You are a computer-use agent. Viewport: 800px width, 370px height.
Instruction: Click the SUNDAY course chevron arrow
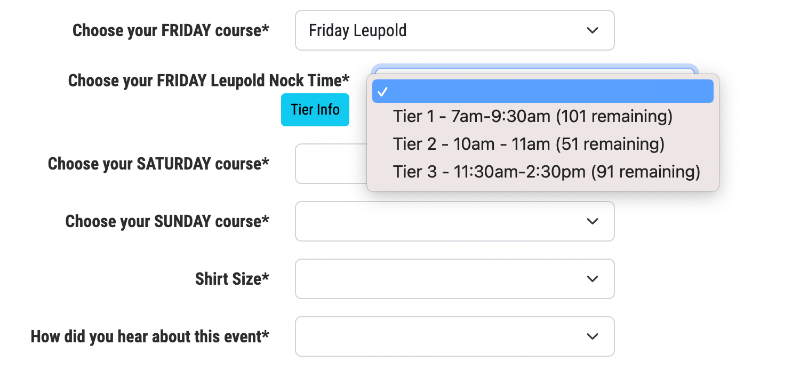coord(592,221)
